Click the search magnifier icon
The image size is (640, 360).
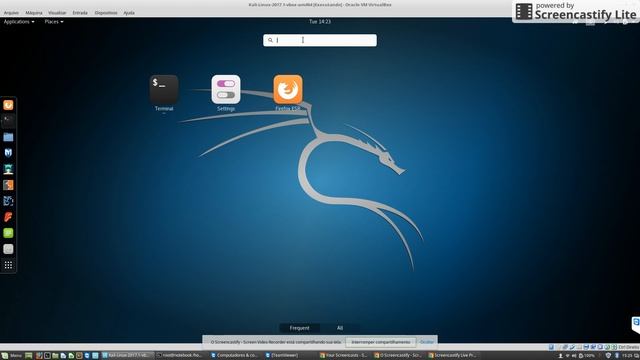(x=270, y=40)
